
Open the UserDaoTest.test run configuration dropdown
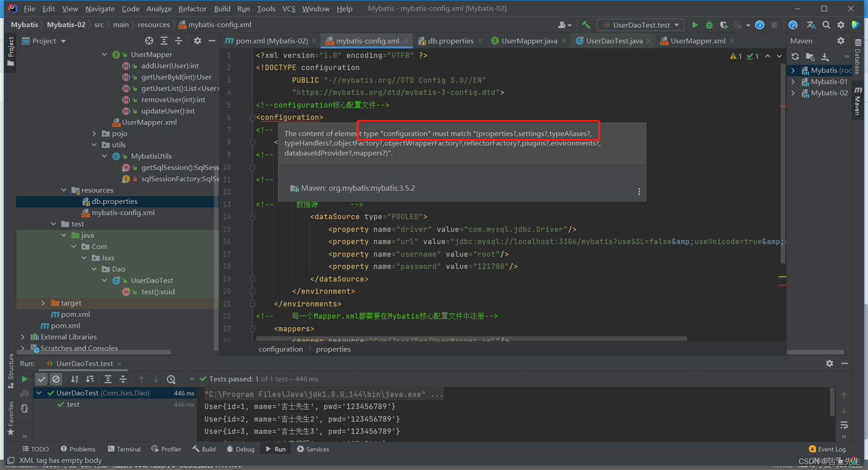(x=641, y=25)
